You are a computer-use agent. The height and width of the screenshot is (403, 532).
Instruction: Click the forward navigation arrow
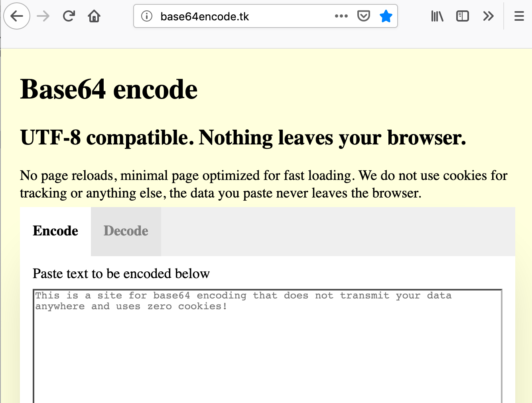click(x=43, y=16)
